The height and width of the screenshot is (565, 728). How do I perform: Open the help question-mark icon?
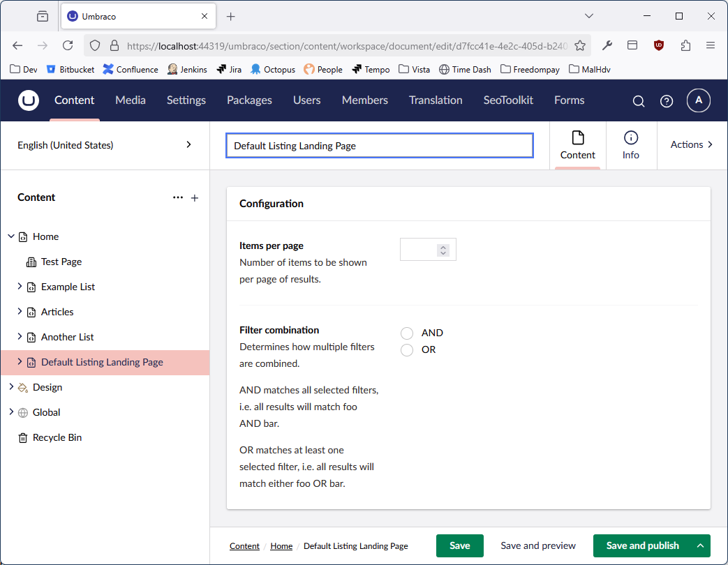(x=667, y=100)
